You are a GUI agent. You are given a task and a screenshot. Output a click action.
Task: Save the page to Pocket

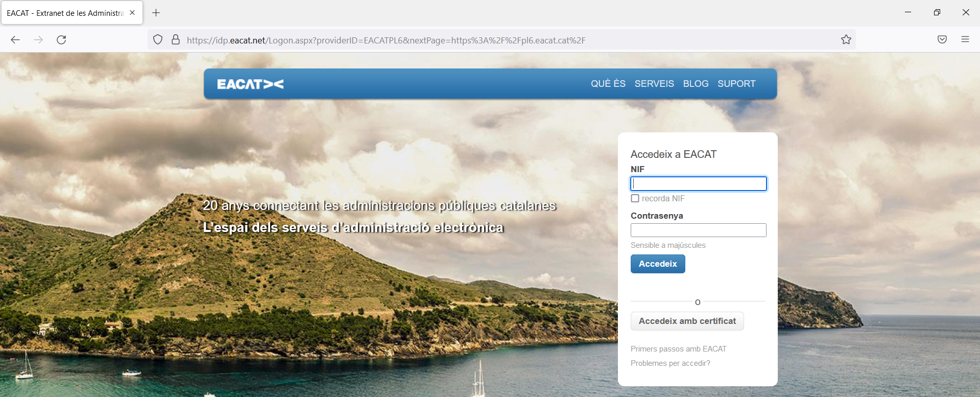(942, 40)
